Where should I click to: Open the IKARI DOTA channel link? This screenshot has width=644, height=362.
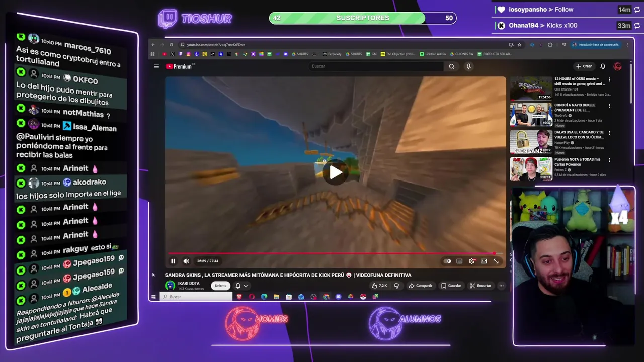189,284
